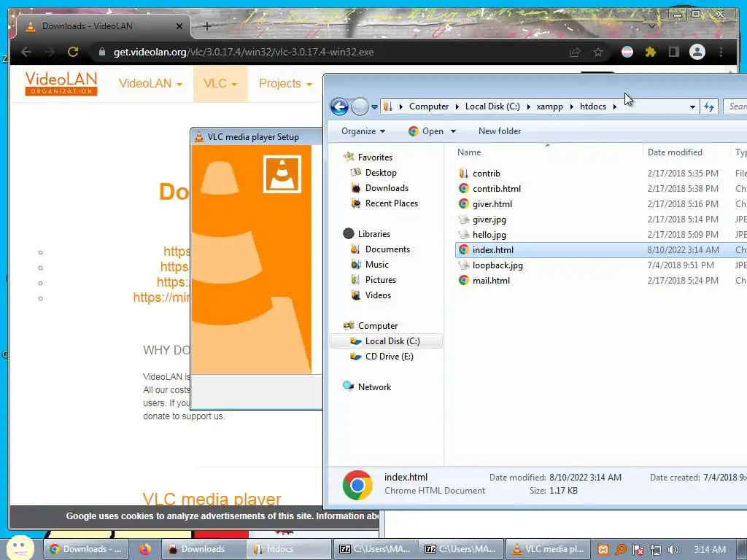Click htdocs breadcrumb segment
Screen dimensions: 747x560
pos(593,106)
